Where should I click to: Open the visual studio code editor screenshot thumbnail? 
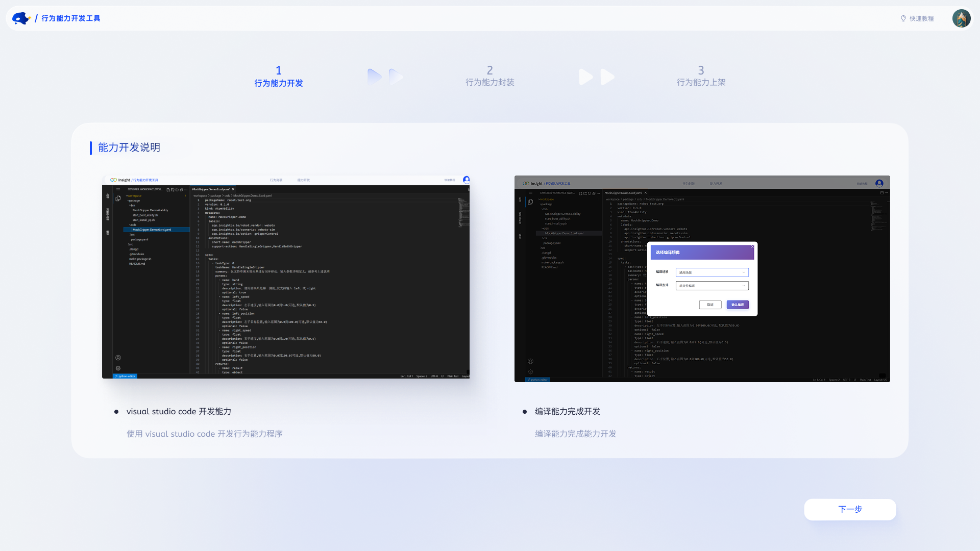(x=286, y=277)
